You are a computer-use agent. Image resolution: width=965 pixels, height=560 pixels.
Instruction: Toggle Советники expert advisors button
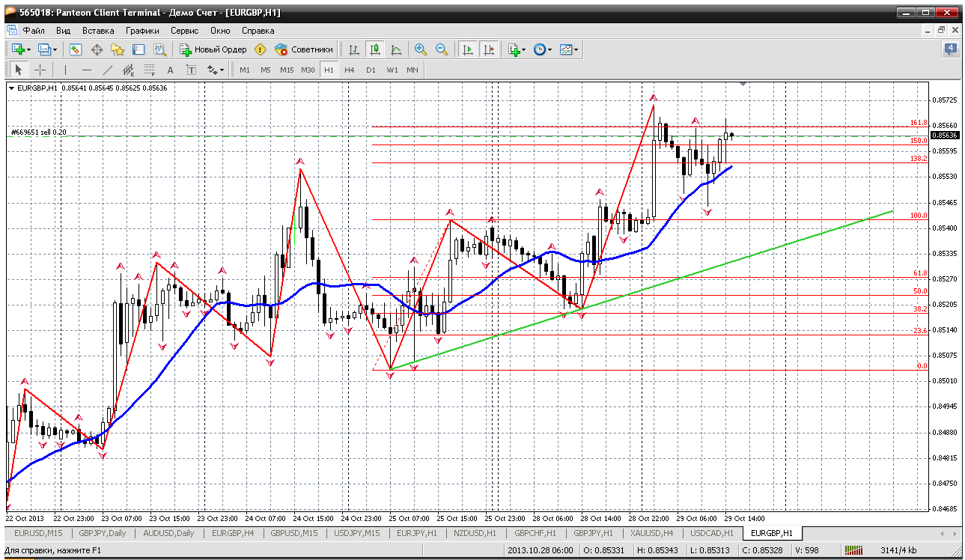click(x=304, y=49)
